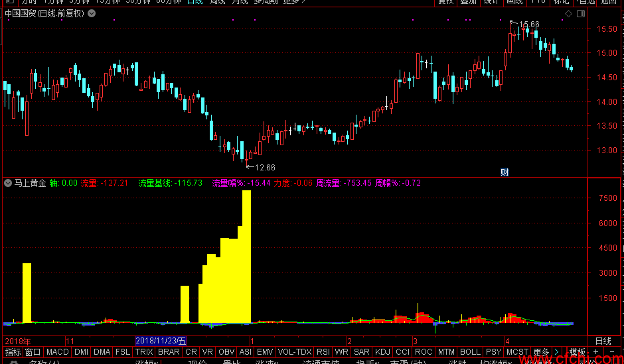Select the WR indicator
This screenshot has width=624, height=364.
pyautogui.click(x=342, y=351)
